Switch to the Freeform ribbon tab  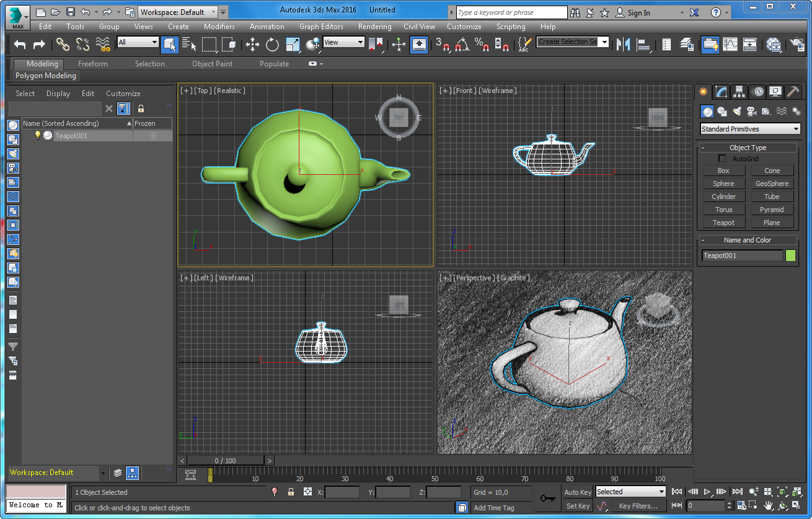pyautogui.click(x=93, y=64)
